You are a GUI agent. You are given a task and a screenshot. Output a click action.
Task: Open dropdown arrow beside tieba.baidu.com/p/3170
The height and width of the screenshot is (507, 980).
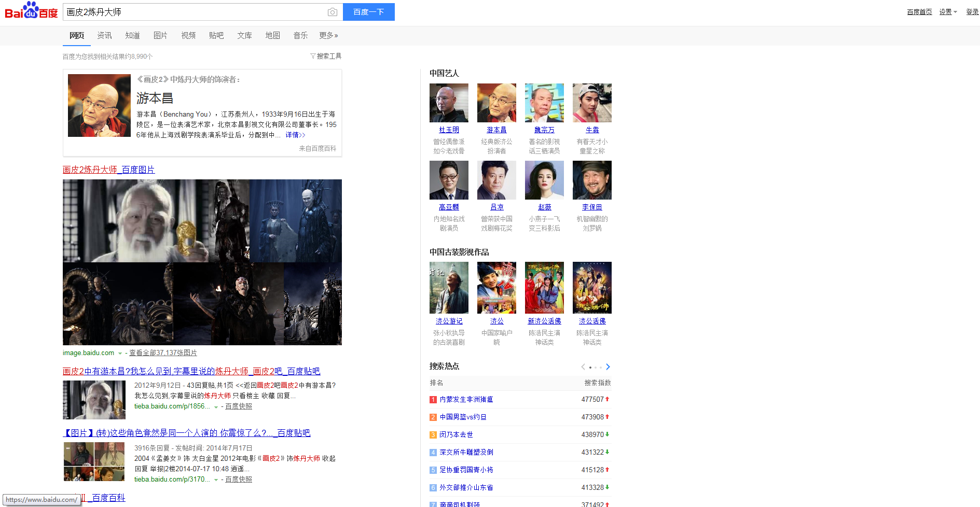tap(216, 480)
